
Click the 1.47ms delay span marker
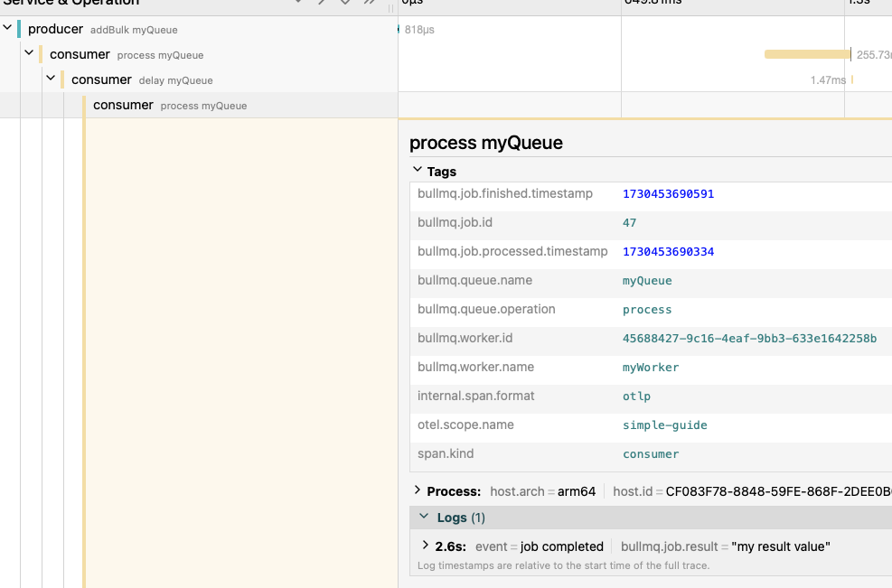click(852, 79)
